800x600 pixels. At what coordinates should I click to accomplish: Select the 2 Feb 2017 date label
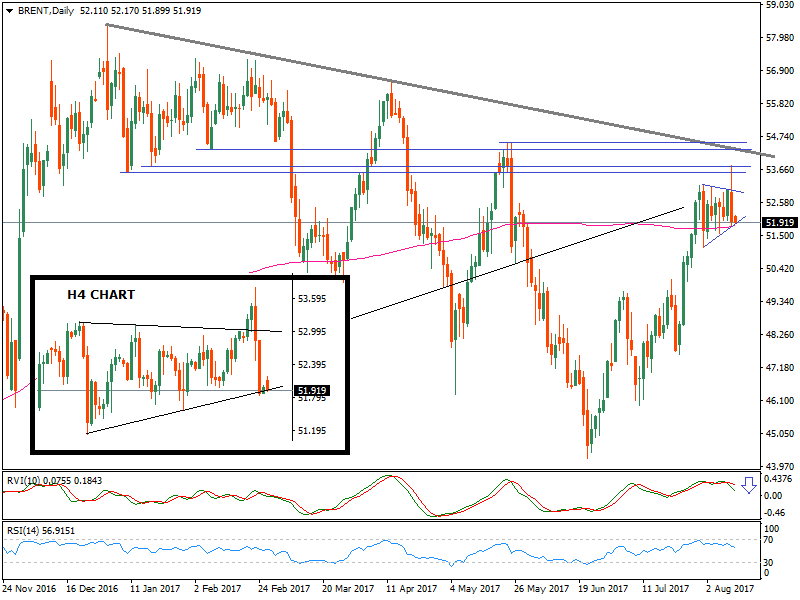[218, 589]
